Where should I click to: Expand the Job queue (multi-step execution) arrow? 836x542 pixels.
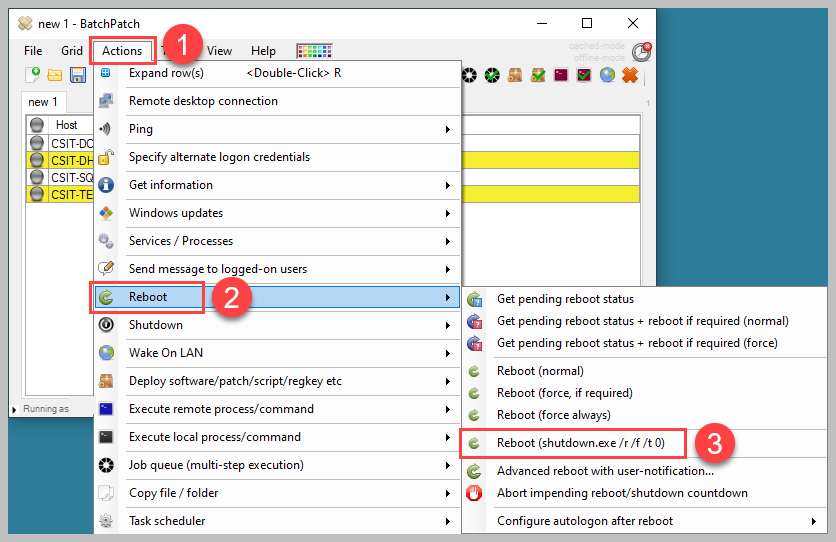point(448,465)
